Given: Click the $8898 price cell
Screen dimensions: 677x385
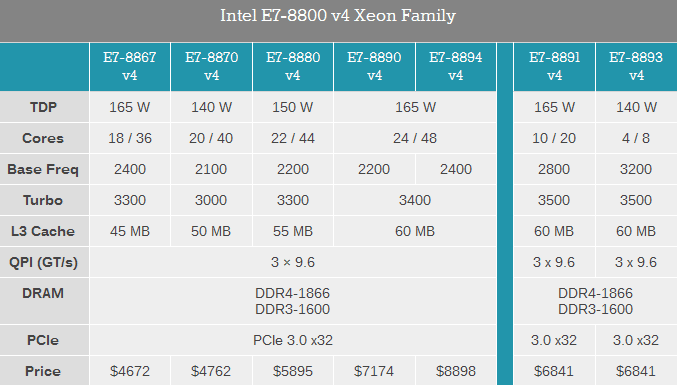Looking at the screenshot, I should click(x=456, y=371).
